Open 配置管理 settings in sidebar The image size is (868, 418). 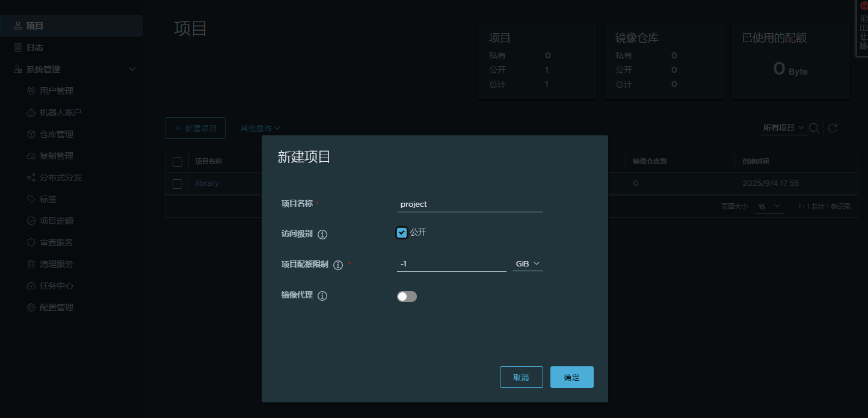point(56,307)
